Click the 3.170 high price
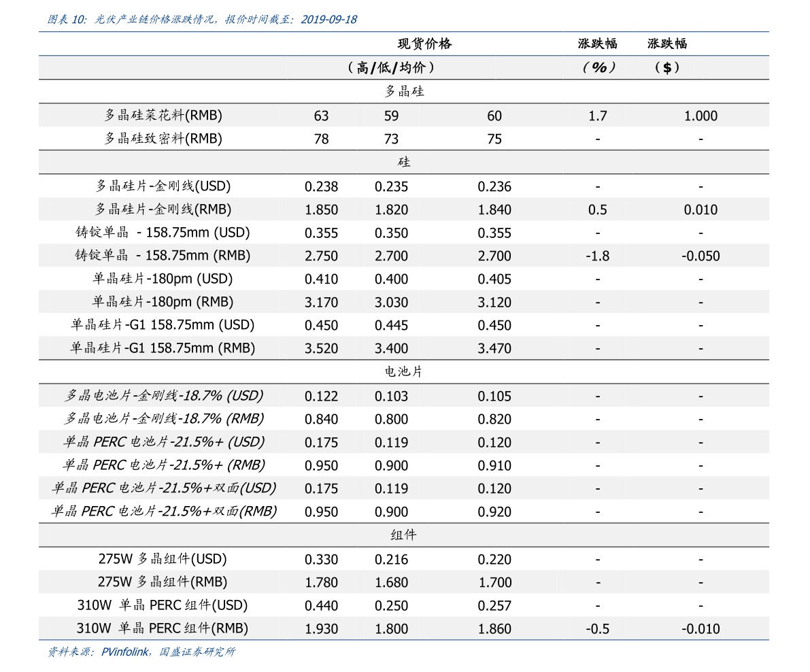Image resolution: width=810 pixels, height=672 pixels. pos(321,302)
